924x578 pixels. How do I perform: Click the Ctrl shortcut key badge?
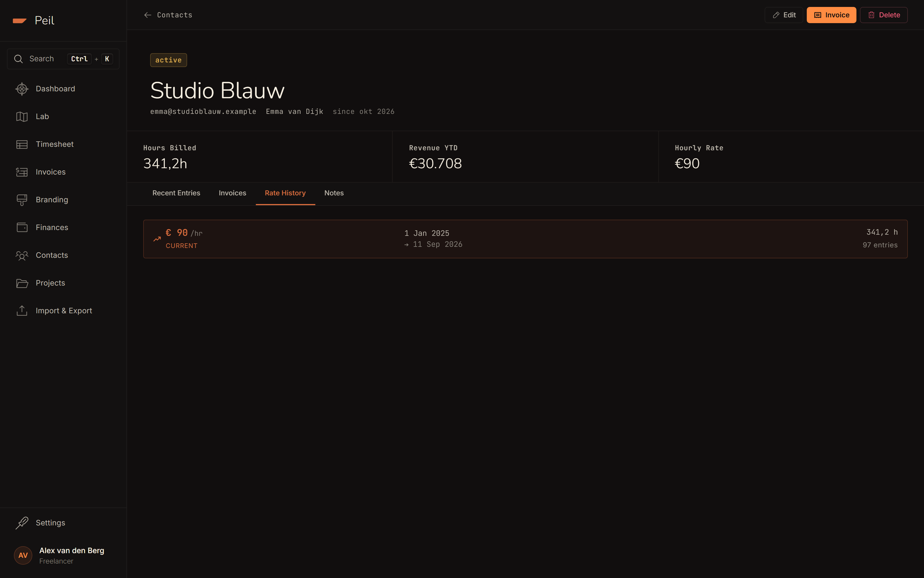[79, 59]
